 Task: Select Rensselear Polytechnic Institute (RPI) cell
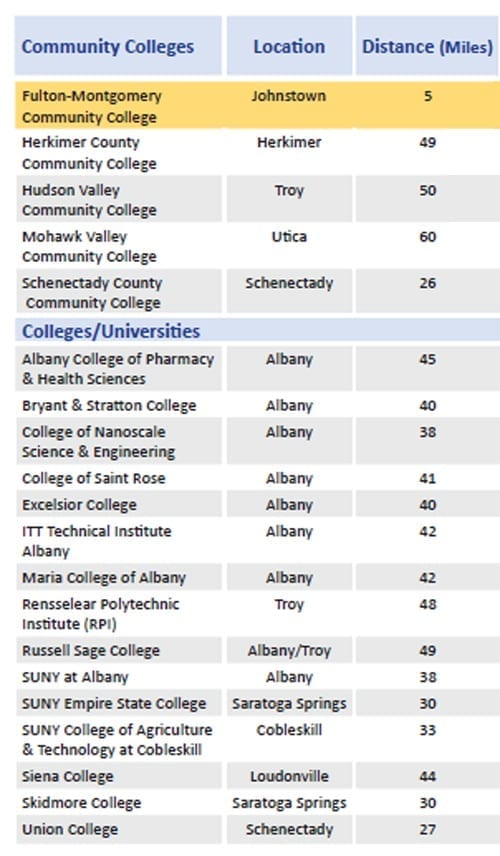pyautogui.click(x=118, y=614)
